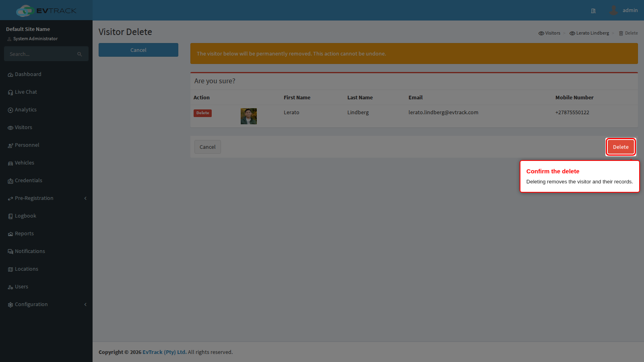Click the small Delete badge in Action column
The image size is (644, 362).
point(203,113)
